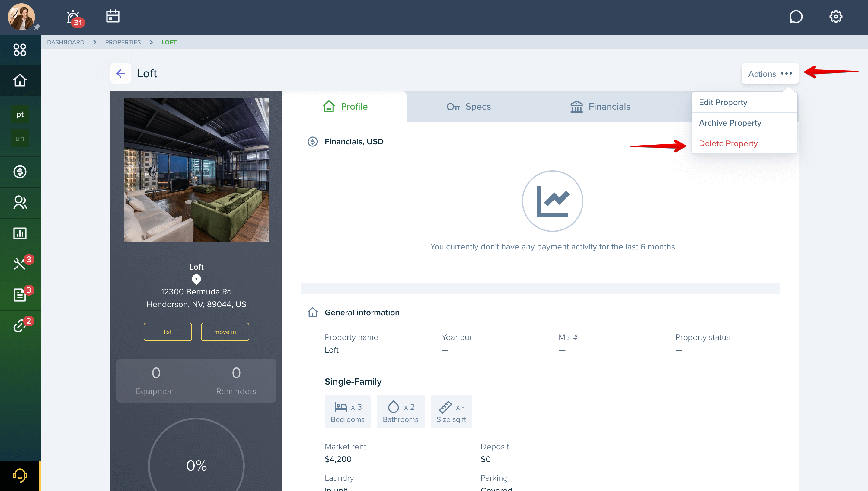Click the Market rent value $4,200
Image resolution: width=868 pixels, height=491 pixels.
click(x=338, y=459)
